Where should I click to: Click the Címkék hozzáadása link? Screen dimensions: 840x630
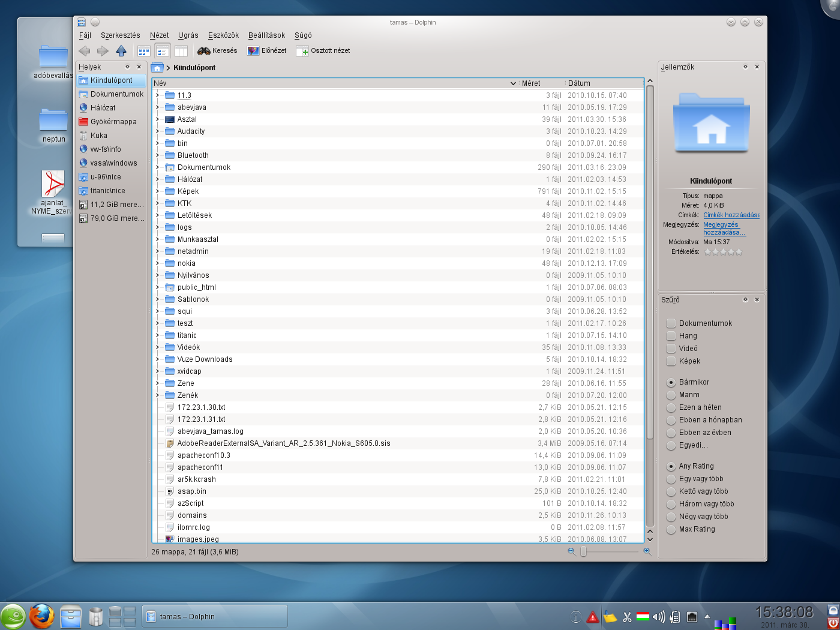tap(731, 215)
